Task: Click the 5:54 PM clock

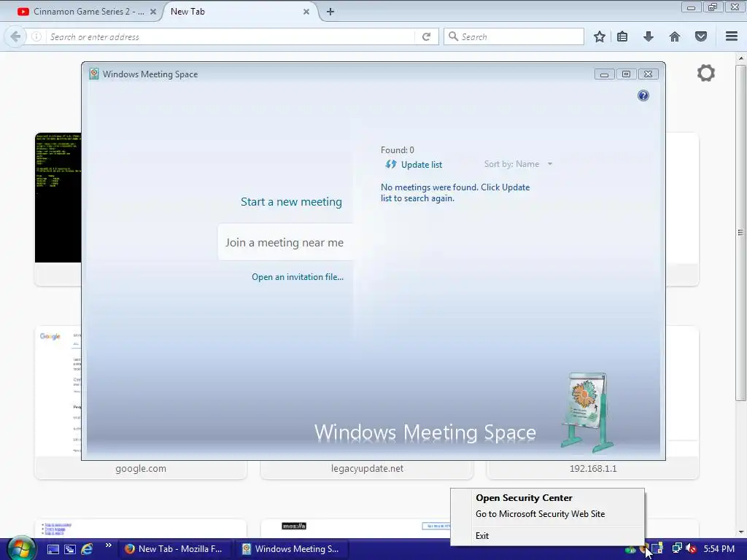Action: [719, 548]
